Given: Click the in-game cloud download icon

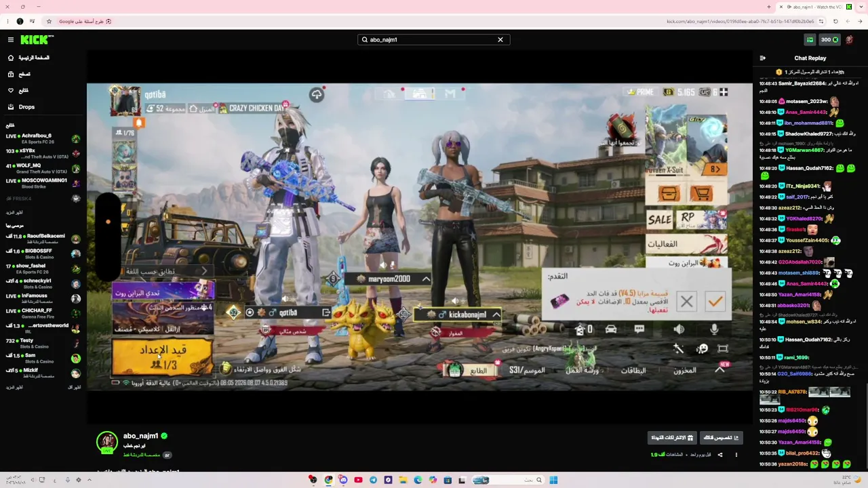Looking at the screenshot, I should tap(317, 94).
